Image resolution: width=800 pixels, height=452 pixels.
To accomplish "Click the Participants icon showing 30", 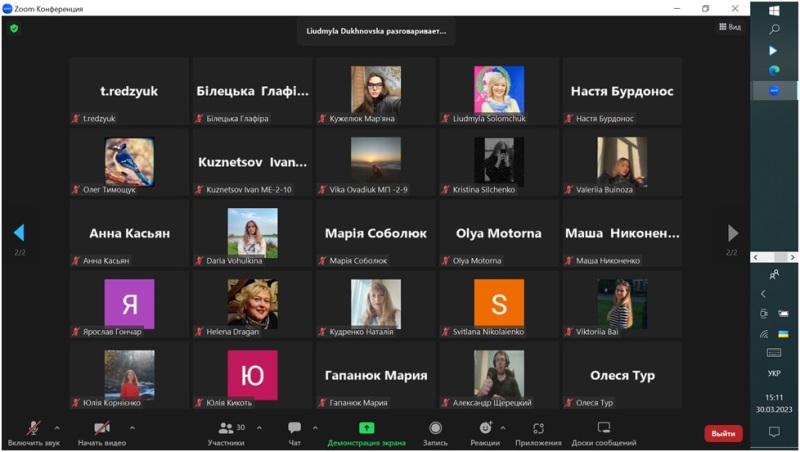I will (x=226, y=428).
